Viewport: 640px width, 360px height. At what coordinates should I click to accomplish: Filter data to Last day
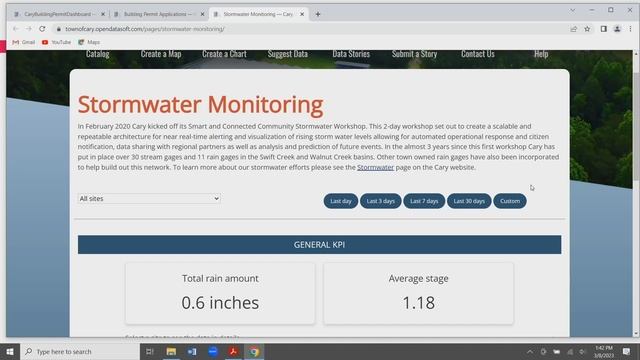(341, 201)
